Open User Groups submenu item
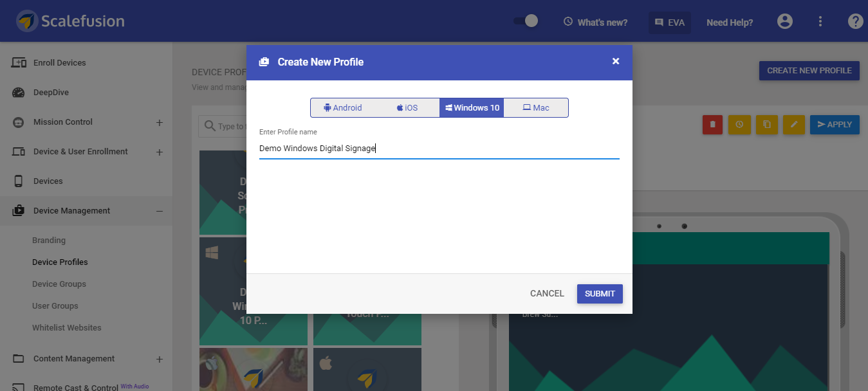 tap(55, 306)
